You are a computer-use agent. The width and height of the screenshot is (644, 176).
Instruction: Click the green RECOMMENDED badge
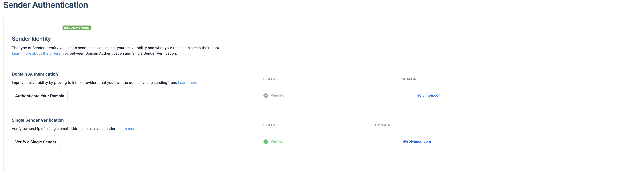pyautogui.click(x=76, y=28)
